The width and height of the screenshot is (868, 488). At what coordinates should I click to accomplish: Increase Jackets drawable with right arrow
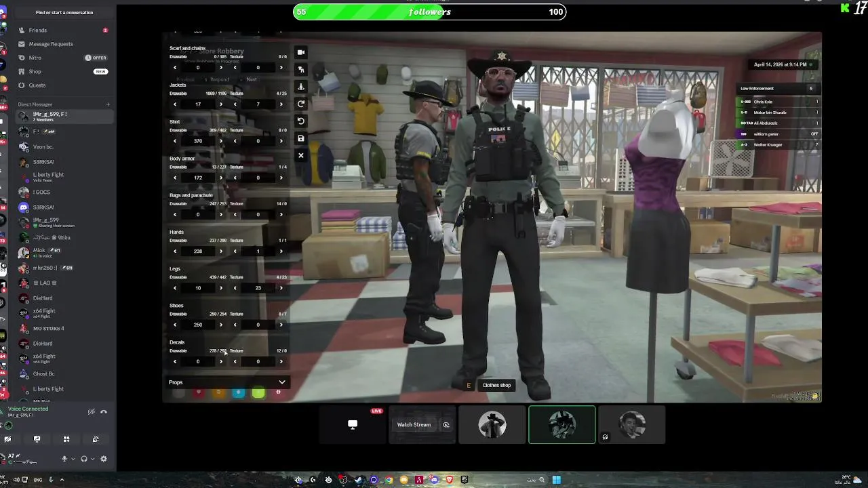coord(220,104)
